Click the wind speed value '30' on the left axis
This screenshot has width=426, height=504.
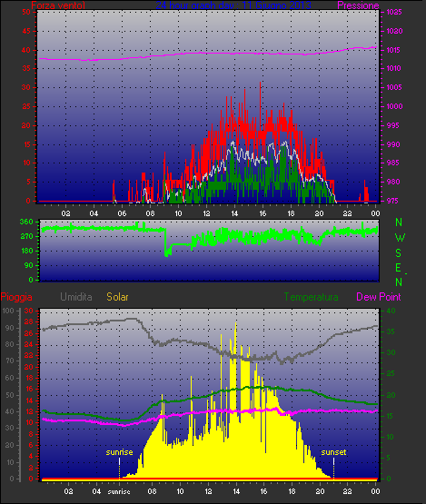26,87
